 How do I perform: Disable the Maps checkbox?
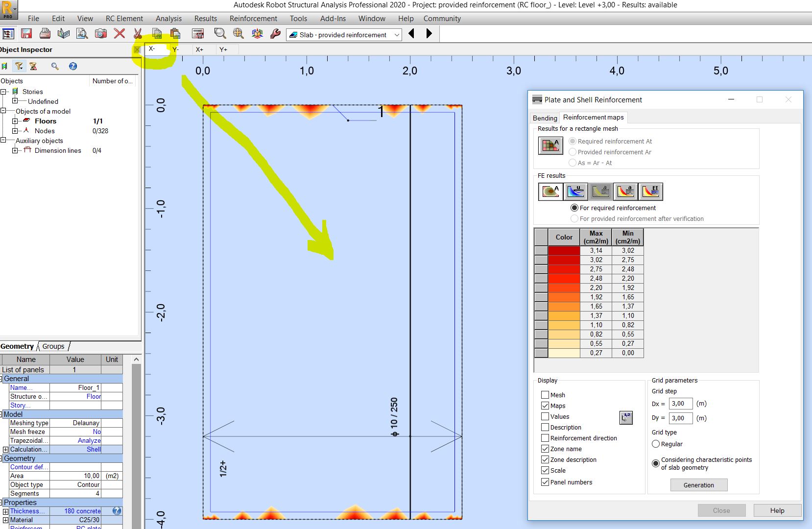[x=545, y=406]
